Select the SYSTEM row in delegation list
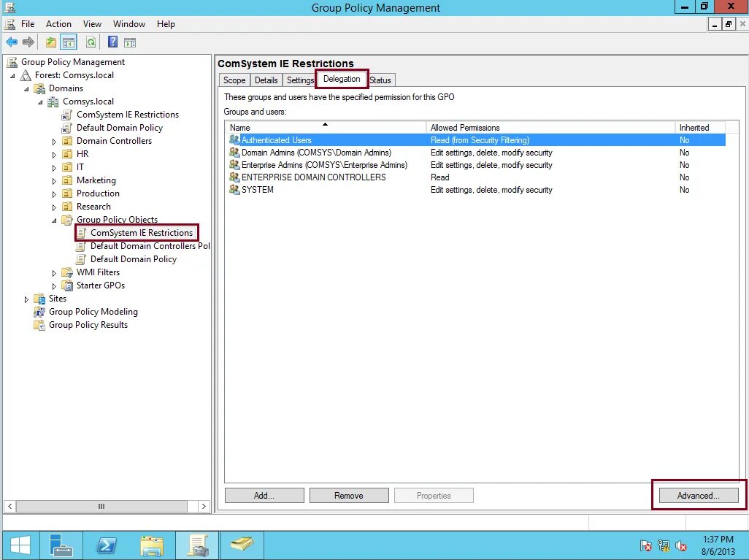The image size is (749, 560). click(x=477, y=190)
